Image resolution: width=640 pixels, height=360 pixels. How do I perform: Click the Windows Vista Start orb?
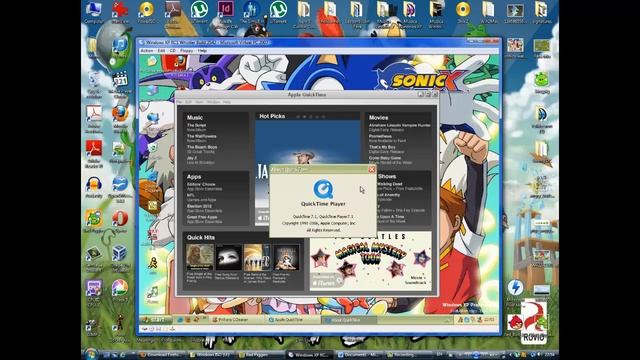click(91, 354)
